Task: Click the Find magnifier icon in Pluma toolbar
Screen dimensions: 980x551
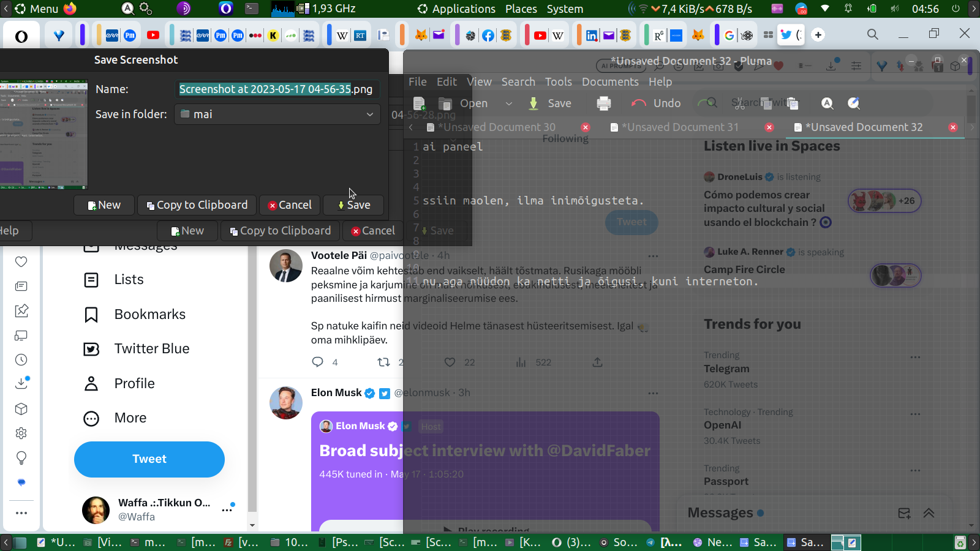Action: [827, 103]
